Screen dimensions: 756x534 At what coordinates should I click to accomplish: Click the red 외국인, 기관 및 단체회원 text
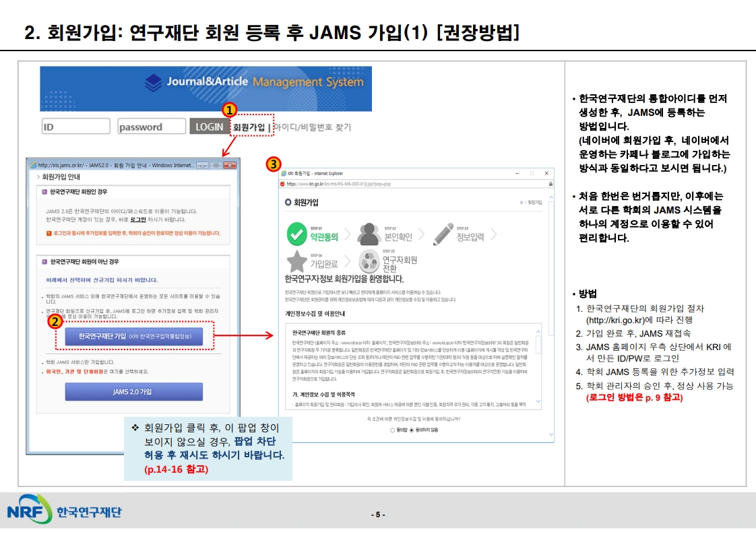coord(75,372)
